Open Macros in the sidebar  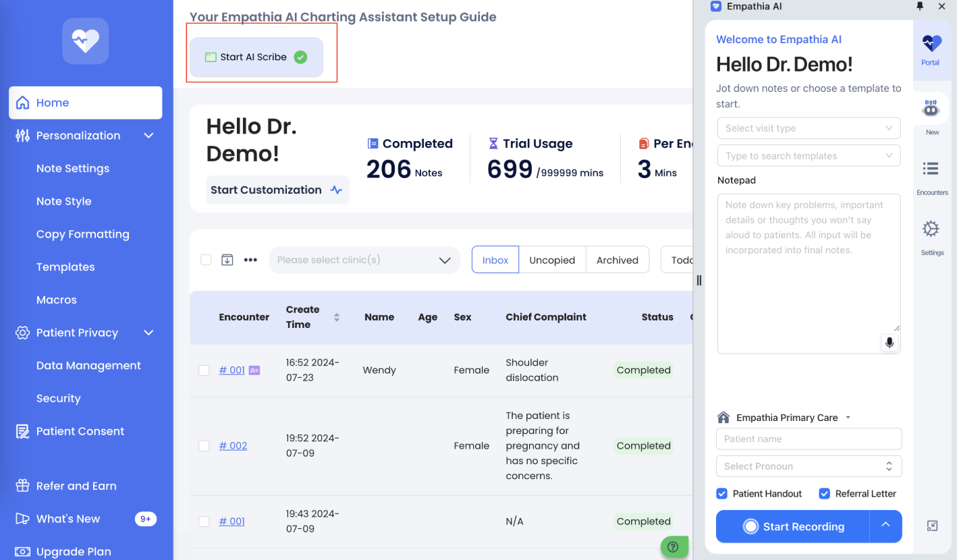tap(57, 300)
